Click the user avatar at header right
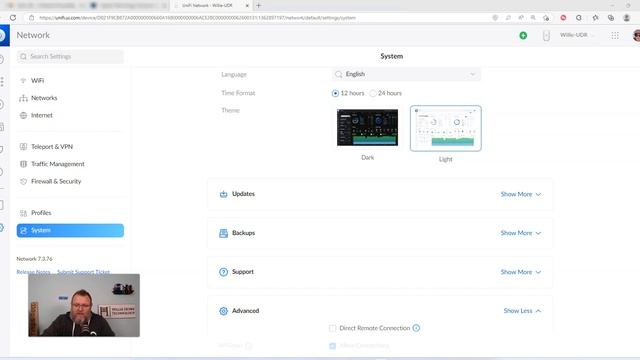640x360 pixels. pos(636,36)
